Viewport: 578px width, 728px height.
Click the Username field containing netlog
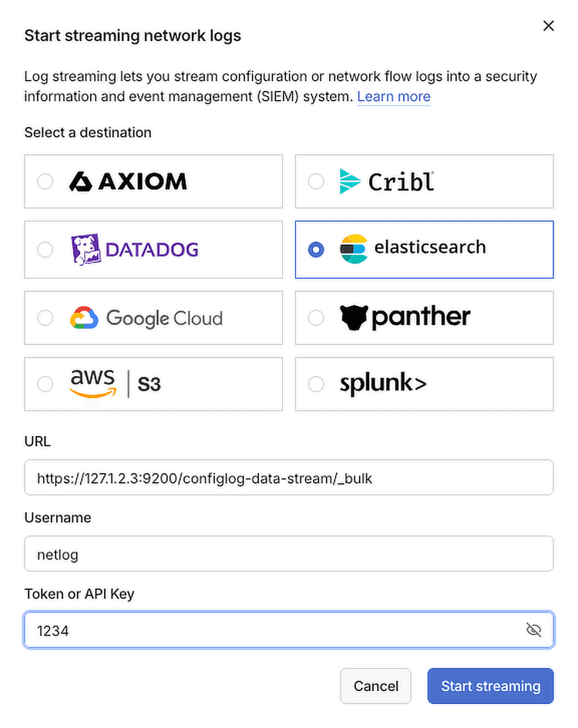(x=289, y=553)
